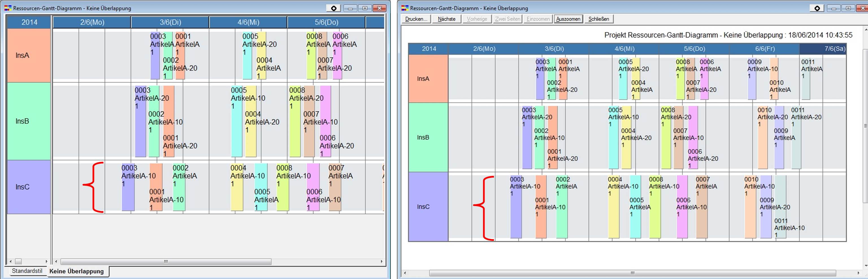Click the 2014 year header cell
Viewport: 868px width, 279px height.
(30, 22)
